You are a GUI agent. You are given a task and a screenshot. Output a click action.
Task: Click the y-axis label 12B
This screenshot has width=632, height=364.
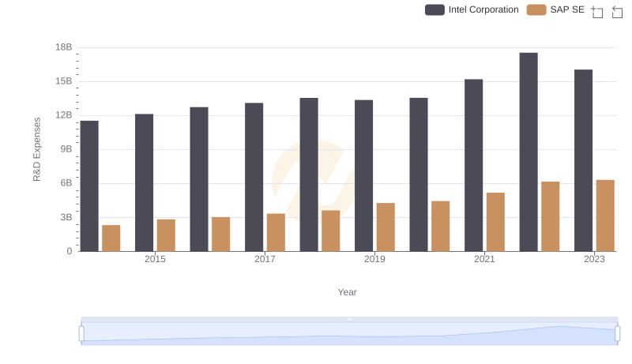tap(64, 115)
